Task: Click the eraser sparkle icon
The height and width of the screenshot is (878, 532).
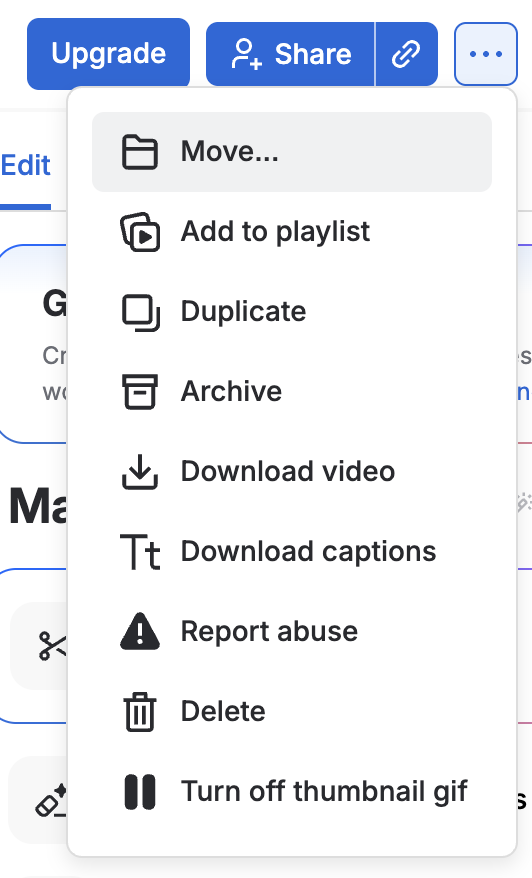Action: pyautogui.click(x=51, y=800)
